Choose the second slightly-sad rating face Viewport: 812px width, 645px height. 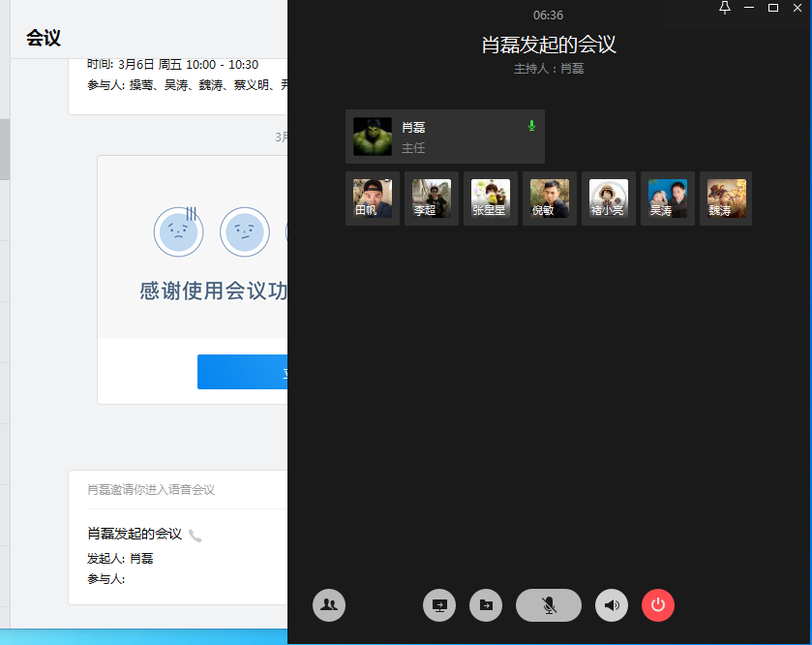[x=244, y=231]
